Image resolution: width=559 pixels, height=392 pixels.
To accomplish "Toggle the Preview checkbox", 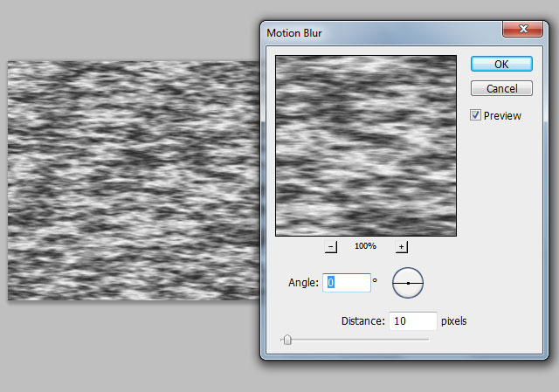I will pos(475,115).
